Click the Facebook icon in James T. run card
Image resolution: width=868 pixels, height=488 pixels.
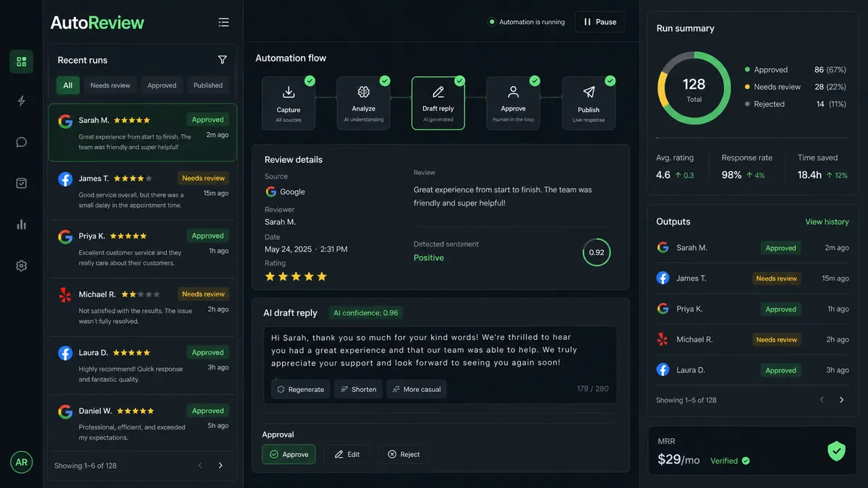[x=65, y=179]
